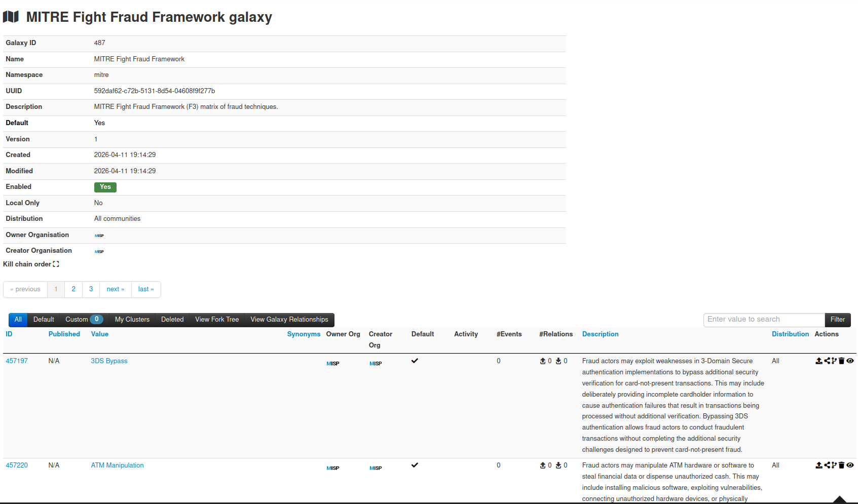Expand the Kill chain order section
The height and width of the screenshot is (504, 858).
pos(56,264)
